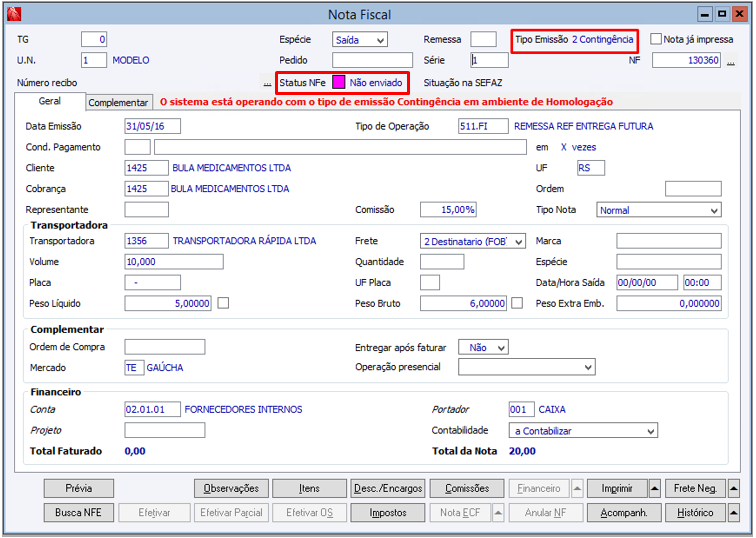Expand arrow beside Frete Neg. button
The image size is (756, 538).
coord(733,488)
